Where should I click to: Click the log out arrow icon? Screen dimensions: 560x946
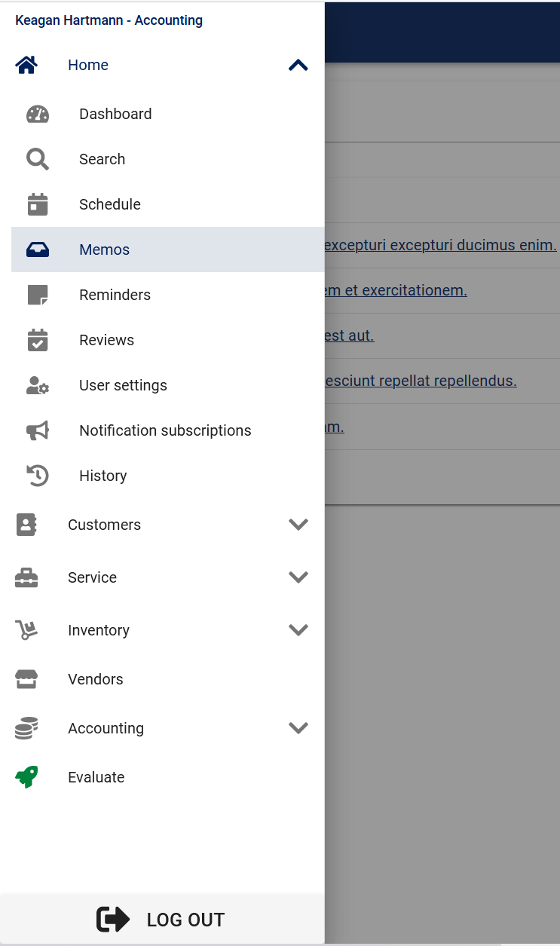click(113, 920)
